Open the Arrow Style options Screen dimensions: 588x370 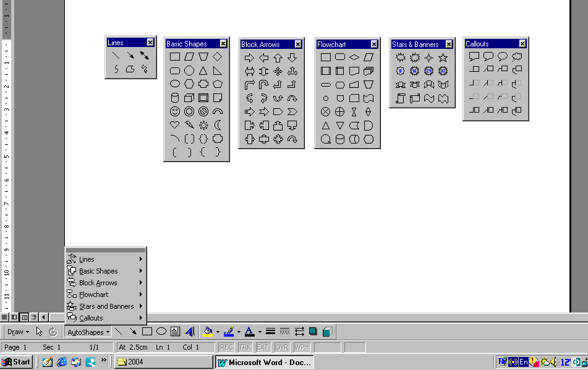click(x=299, y=332)
